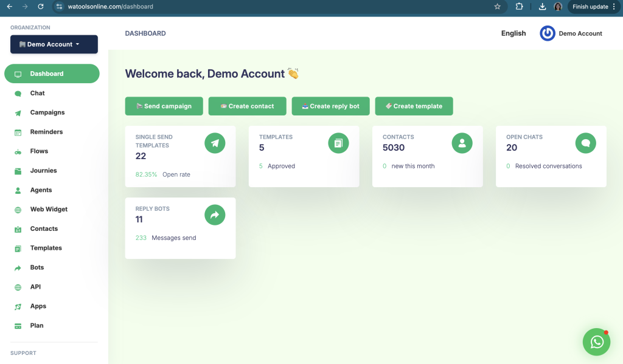Image resolution: width=623 pixels, height=364 pixels.
Task: Click the site info icon in address bar
Action: click(x=59, y=6)
